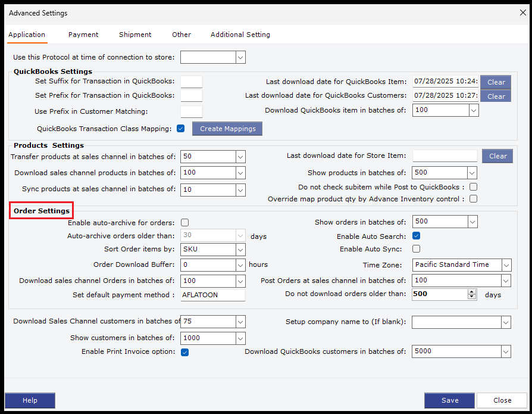Toggle Enable Auto Sync checkbox
Viewport: 532px width, 414px height.
pyautogui.click(x=417, y=249)
